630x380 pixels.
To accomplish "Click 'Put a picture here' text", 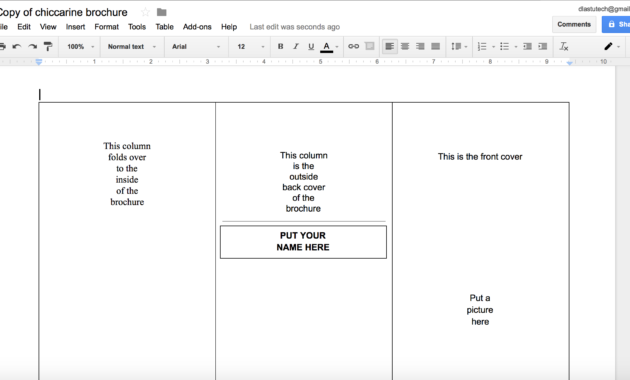I will [x=480, y=310].
